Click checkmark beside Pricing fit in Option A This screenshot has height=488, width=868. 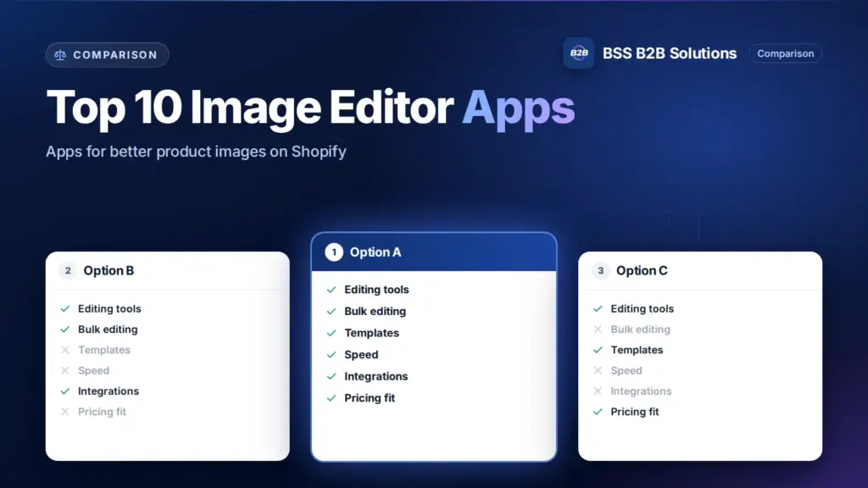coord(331,398)
